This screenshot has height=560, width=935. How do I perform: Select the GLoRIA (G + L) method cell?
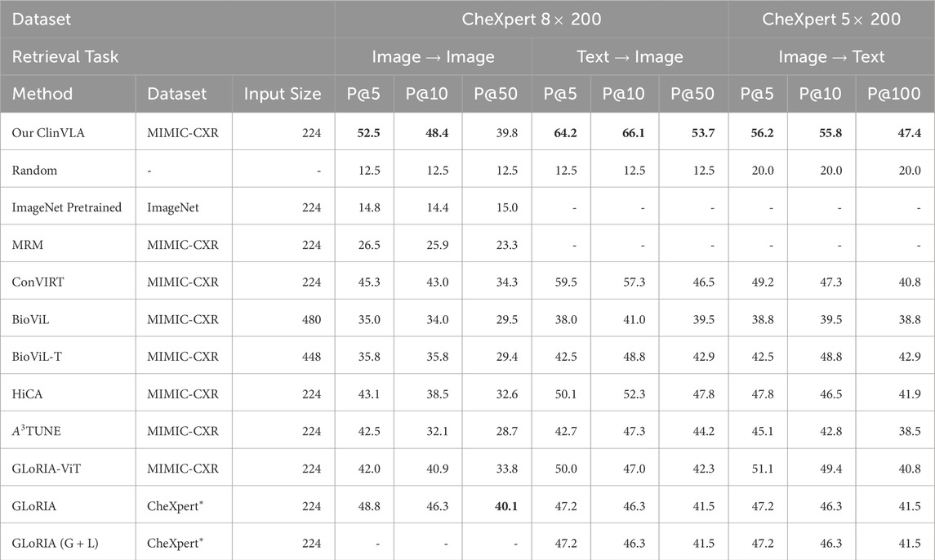click(x=57, y=543)
